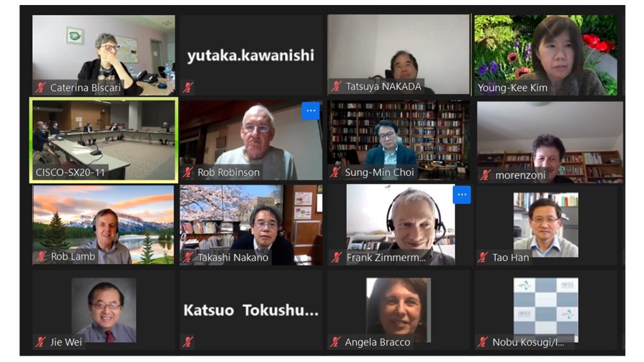This screenshot has width=644, height=362.
Task: Click the muted mic icon beside Tatsuya NAKADA
Action: point(336,86)
